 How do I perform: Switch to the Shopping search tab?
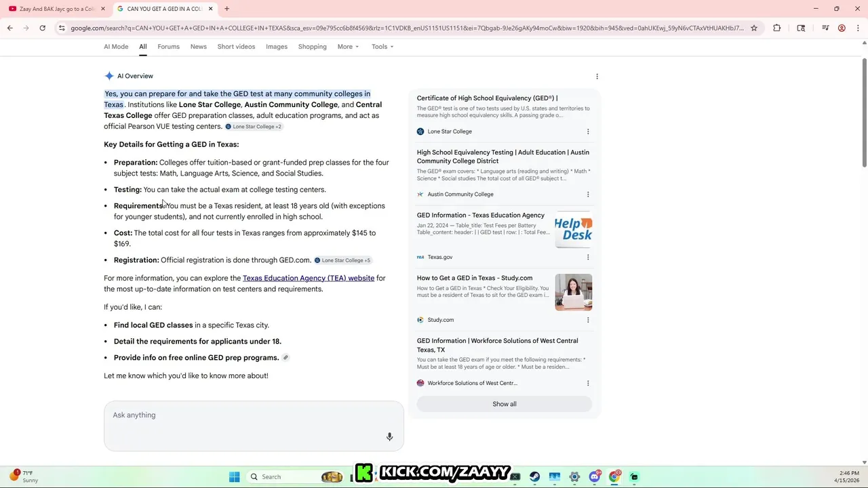click(313, 47)
